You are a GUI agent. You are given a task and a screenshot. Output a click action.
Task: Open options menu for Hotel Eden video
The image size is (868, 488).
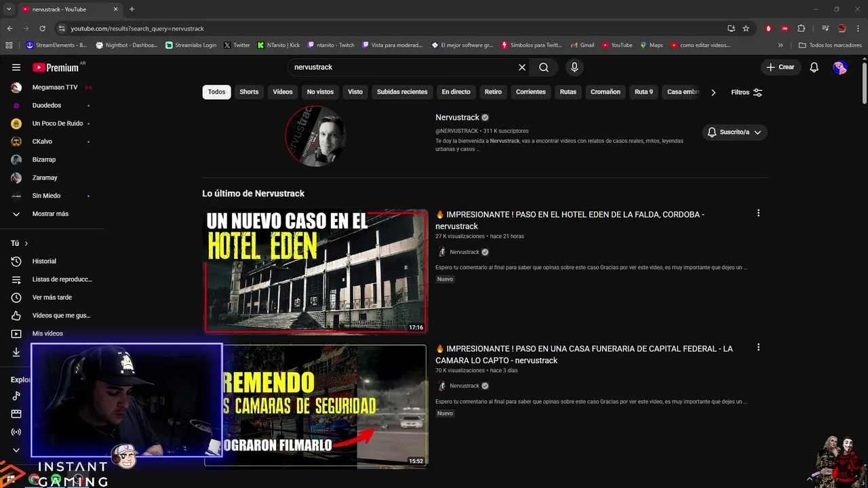[758, 213]
